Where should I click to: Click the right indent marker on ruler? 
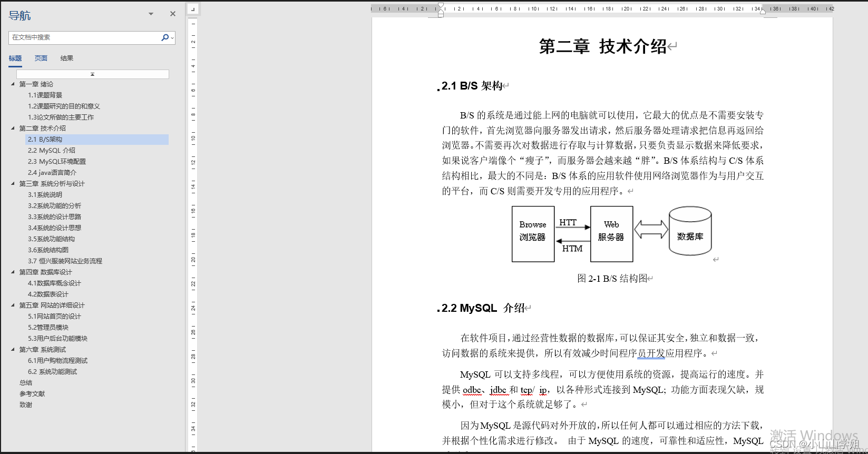point(763,11)
